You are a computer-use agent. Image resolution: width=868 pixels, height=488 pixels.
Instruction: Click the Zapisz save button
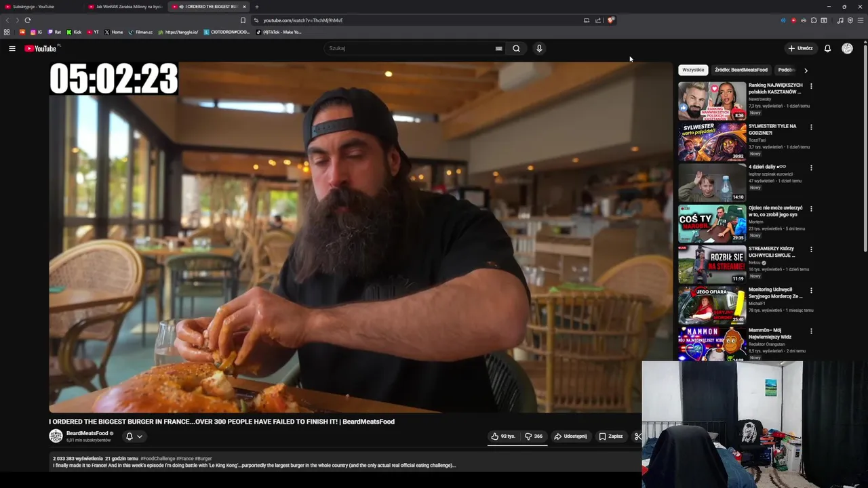[611, 436]
